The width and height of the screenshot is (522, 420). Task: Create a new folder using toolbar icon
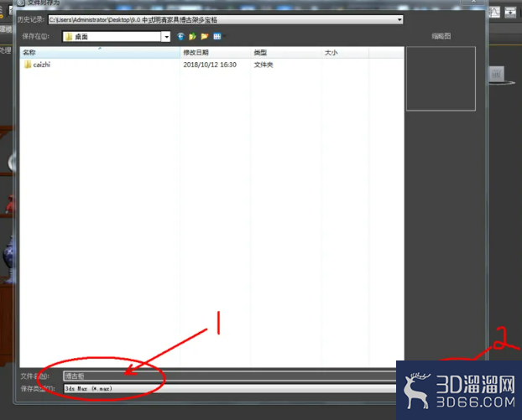tap(205, 36)
